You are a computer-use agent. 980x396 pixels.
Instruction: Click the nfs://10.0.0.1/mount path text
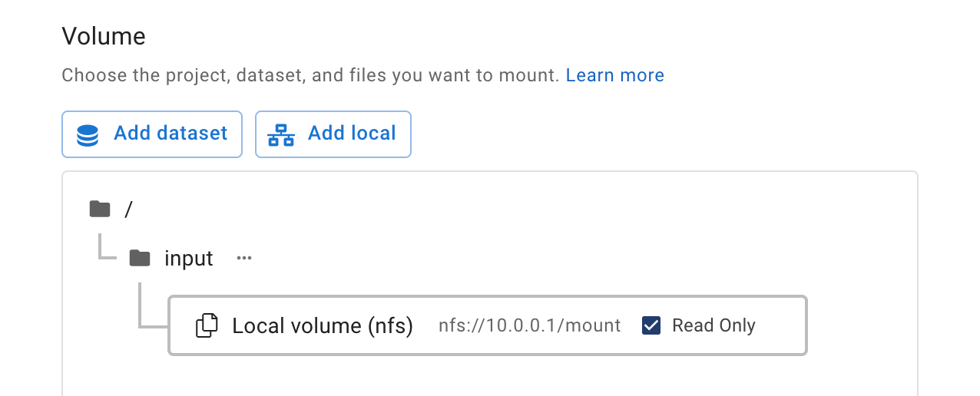click(530, 325)
